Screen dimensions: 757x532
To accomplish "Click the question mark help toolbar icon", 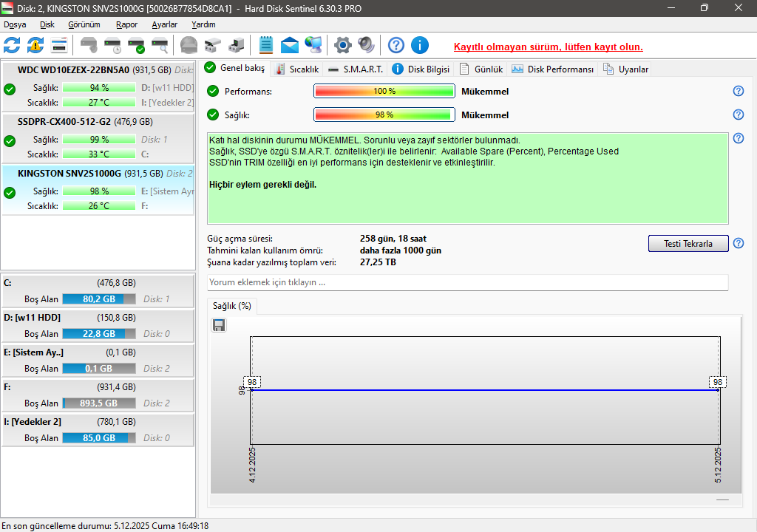I will click(x=396, y=45).
